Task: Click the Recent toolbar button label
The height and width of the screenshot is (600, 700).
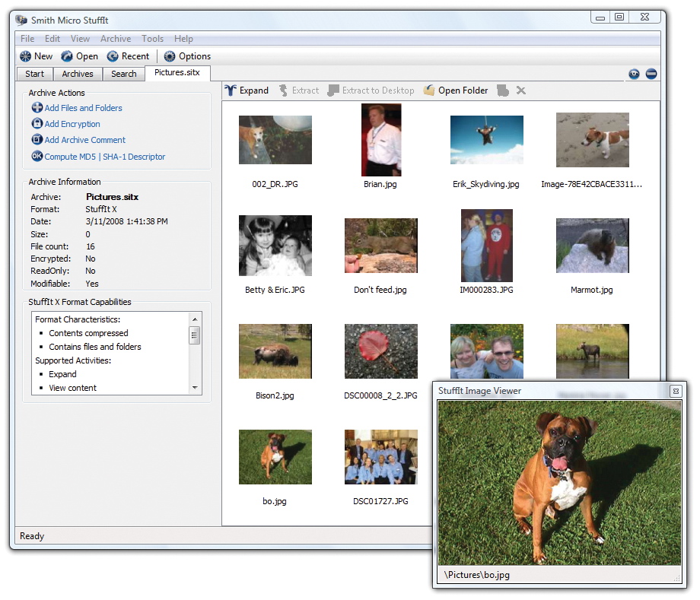Action: pyautogui.click(x=135, y=56)
